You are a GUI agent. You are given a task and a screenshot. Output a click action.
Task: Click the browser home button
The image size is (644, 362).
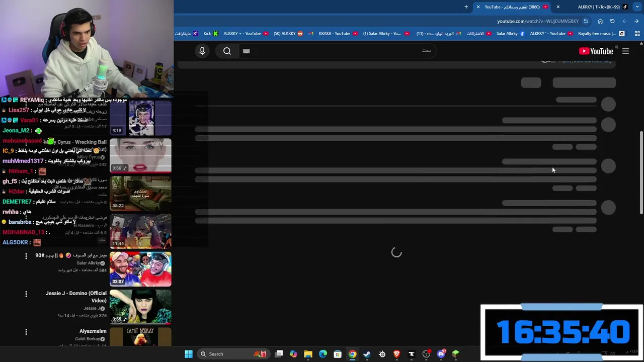pos(600,21)
